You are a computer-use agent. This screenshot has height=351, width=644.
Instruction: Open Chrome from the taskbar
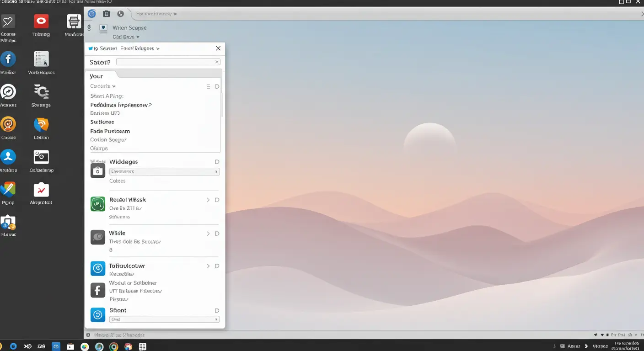pyautogui.click(x=113, y=346)
